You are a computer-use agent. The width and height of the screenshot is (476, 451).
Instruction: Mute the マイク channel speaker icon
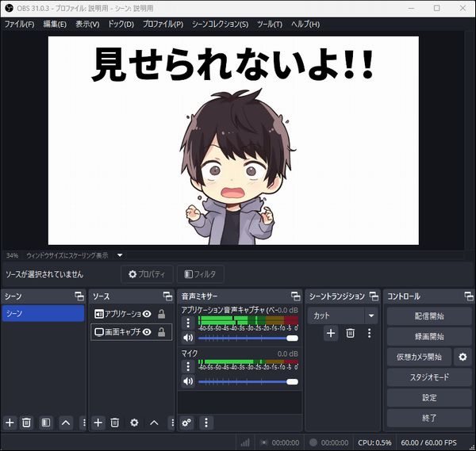tap(188, 381)
